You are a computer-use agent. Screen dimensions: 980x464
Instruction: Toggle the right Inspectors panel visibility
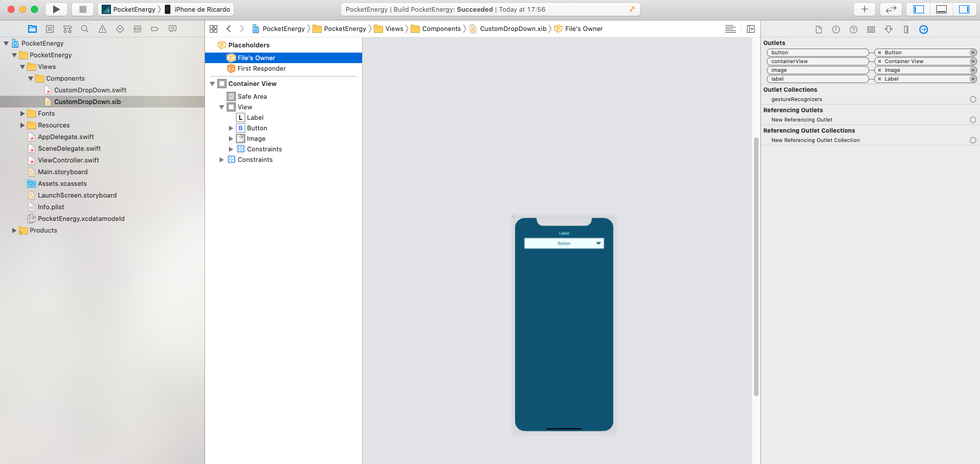click(x=964, y=9)
